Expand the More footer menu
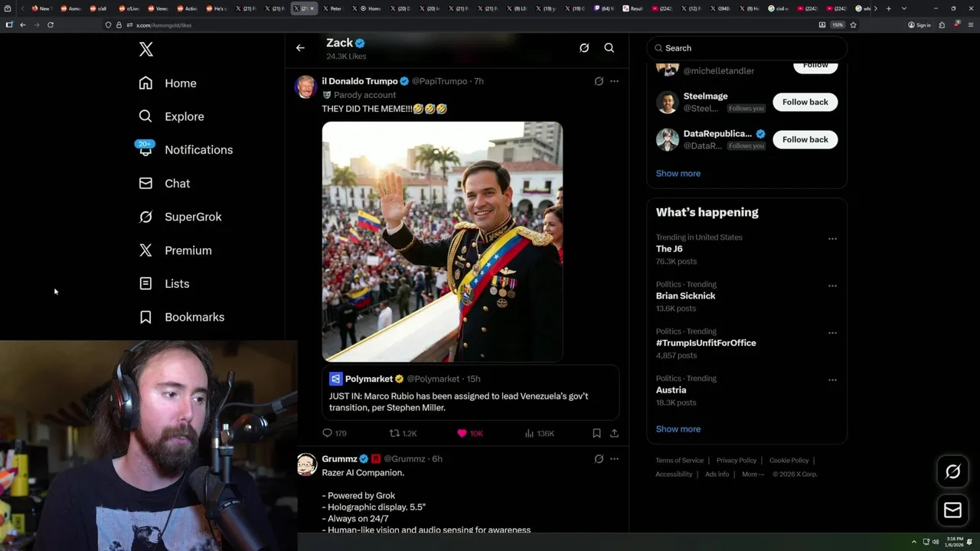 [752, 474]
